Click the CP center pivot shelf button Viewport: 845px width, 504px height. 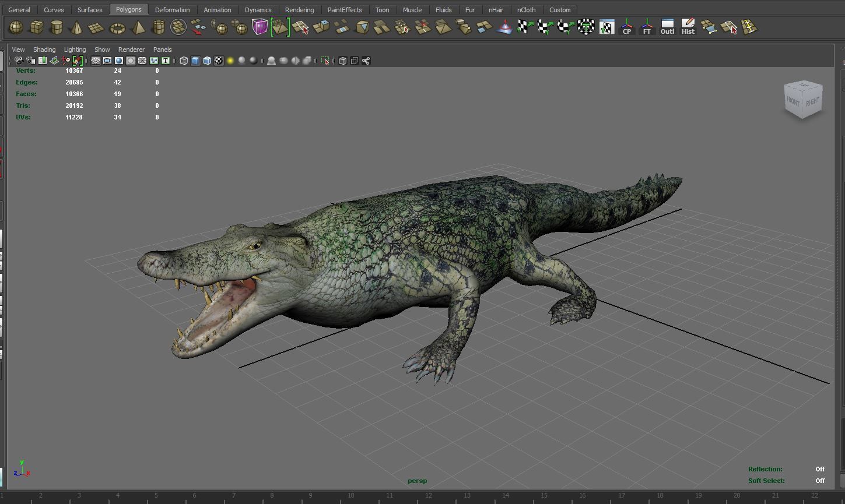627,27
